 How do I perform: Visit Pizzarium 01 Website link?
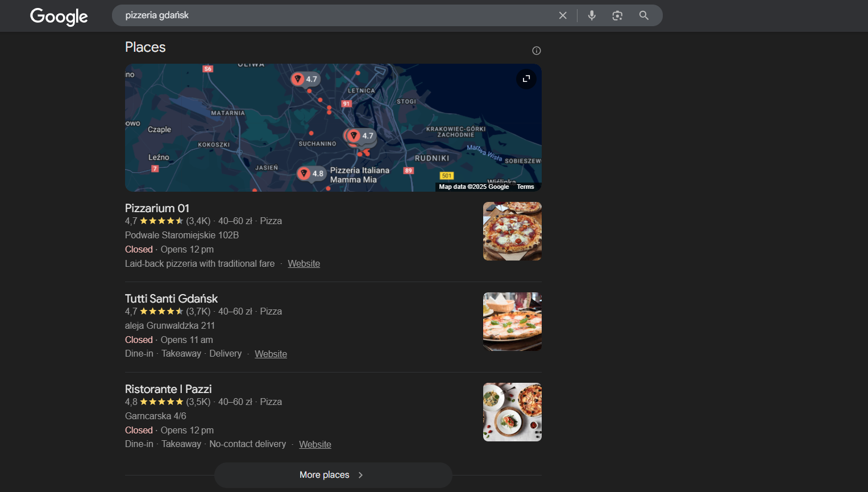(x=304, y=263)
